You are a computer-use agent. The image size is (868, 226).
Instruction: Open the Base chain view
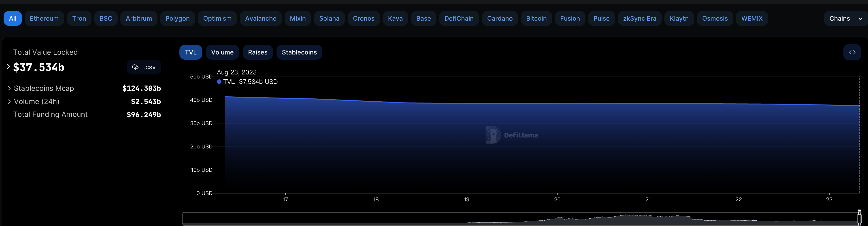[x=423, y=18]
